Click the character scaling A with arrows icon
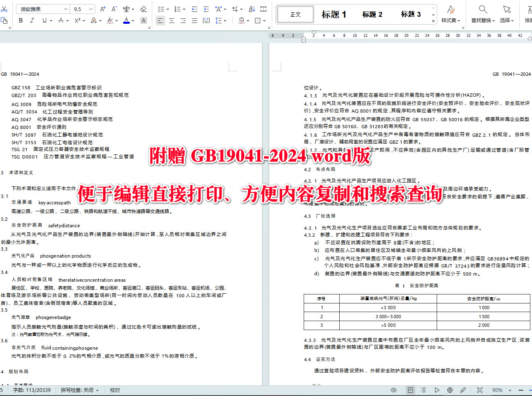This screenshot has width=532, height=396. point(218,9)
